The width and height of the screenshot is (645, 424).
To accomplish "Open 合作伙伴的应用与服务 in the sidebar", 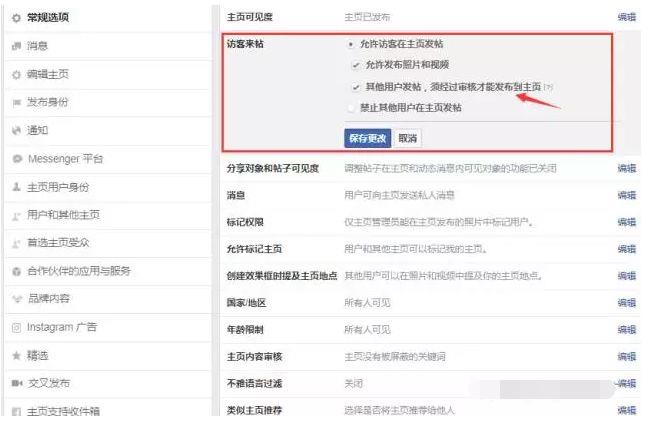I will click(x=78, y=271).
